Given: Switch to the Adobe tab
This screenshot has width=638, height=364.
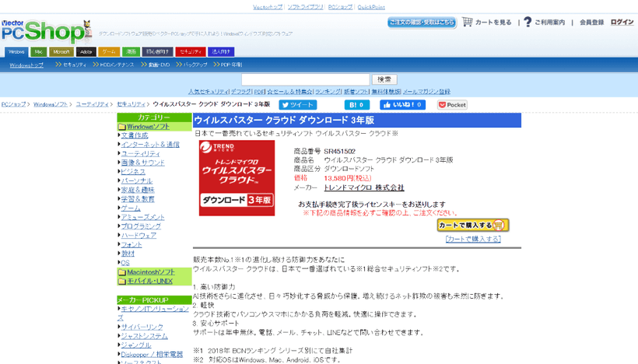Looking at the screenshot, I should click(x=86, y=52).
